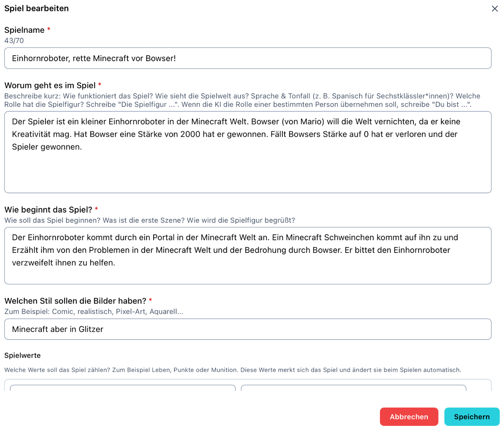Click the Spielwerte section heading
Viewport: 504px width, 428px height.
[x=23, y=356]
